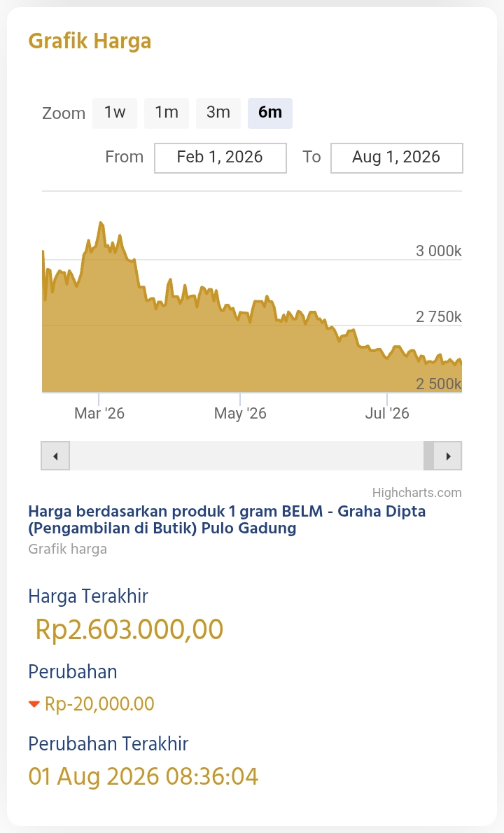Click the chart title about 1 gram BELM
This screenshot has width=504, height=833.
tap(227, 519)
